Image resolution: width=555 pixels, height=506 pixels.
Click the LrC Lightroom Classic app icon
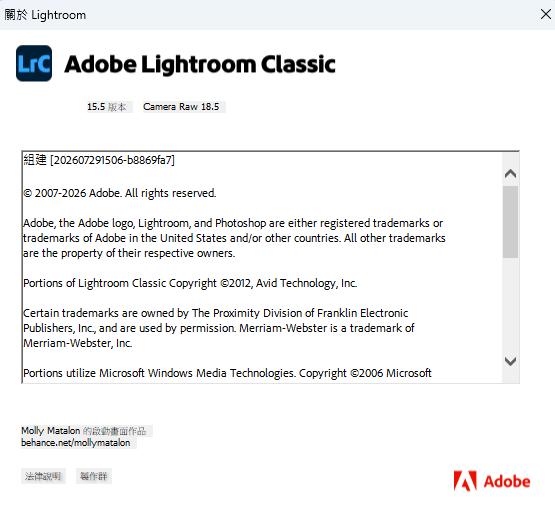(x=34, y=63)
